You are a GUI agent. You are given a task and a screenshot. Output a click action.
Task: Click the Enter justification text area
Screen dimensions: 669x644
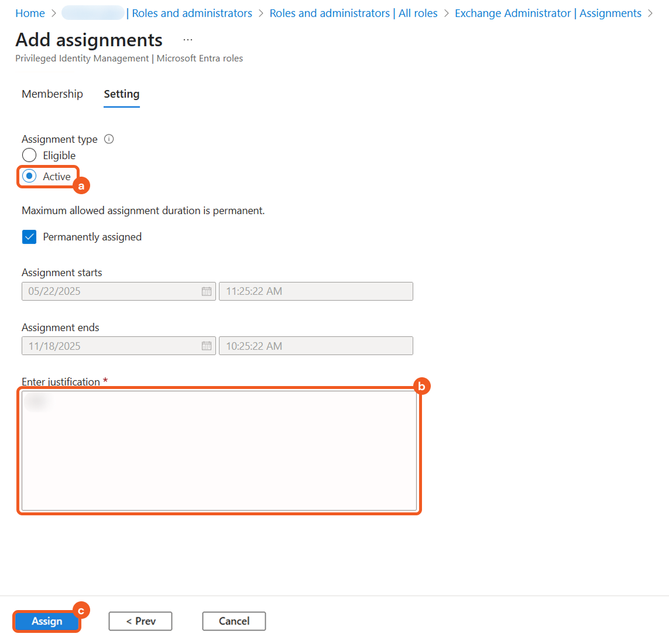pos(219,450)
